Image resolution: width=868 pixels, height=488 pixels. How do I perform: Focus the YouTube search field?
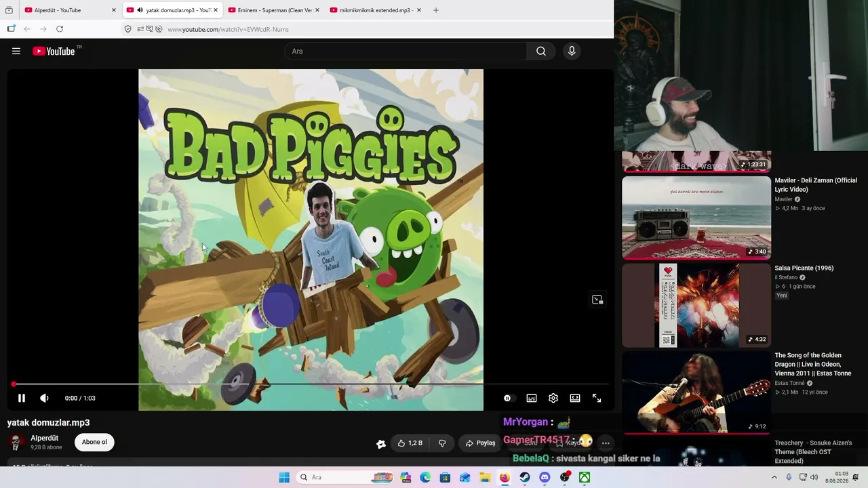pos(407,51)
